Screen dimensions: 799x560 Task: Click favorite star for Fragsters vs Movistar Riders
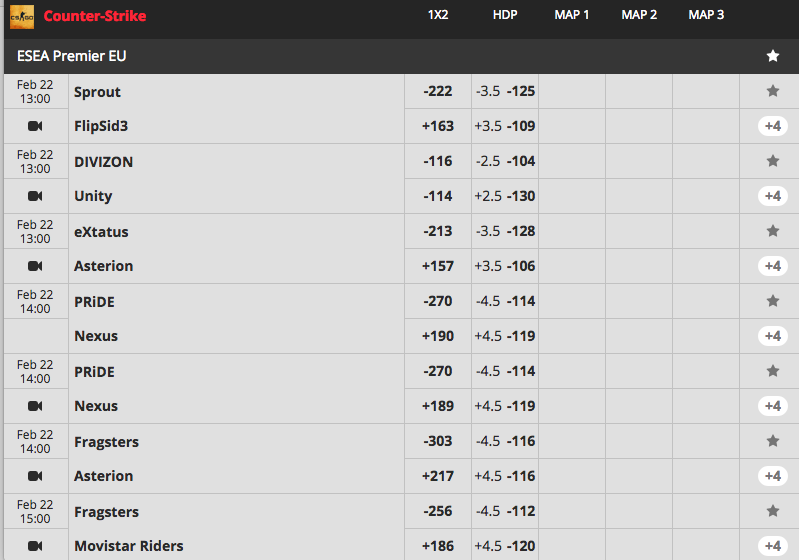[x=773, y=511]
